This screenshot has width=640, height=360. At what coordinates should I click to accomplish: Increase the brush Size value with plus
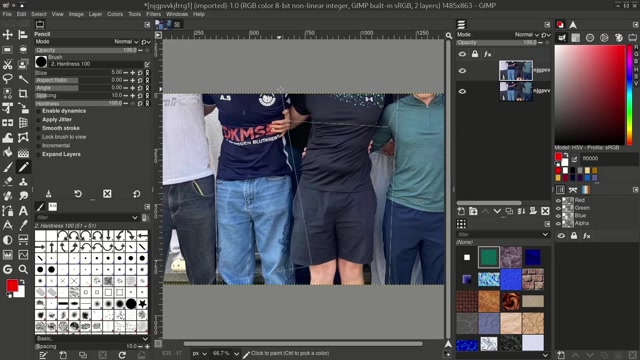pos(132,73)
